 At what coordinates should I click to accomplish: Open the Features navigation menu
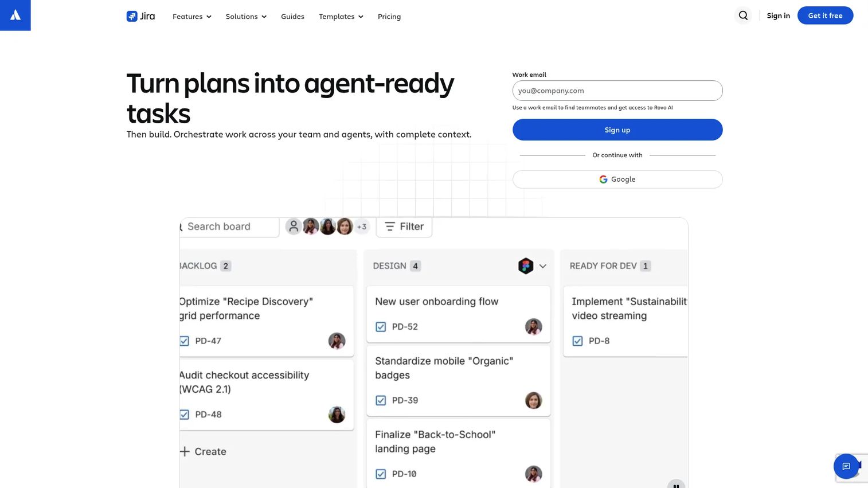(x=192, y=17)
